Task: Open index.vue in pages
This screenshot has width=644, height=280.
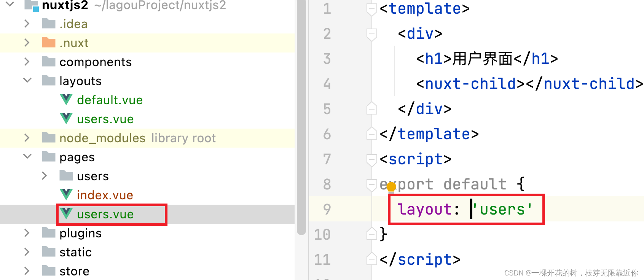Action: coord(105,195)
